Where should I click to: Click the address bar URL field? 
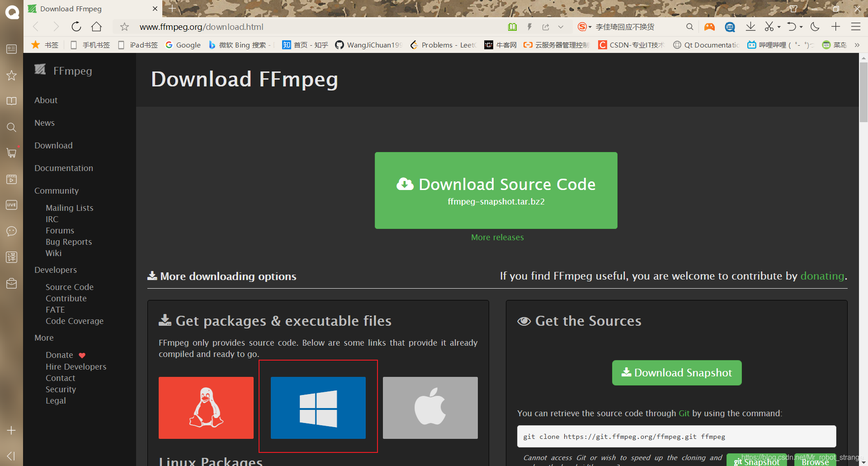click(x=316, y=27)
